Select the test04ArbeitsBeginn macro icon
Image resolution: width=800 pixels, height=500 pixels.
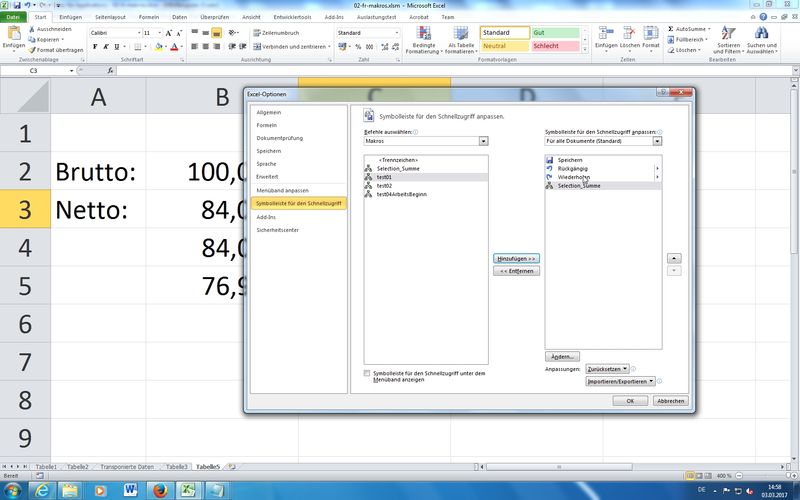tap(369, 194)
